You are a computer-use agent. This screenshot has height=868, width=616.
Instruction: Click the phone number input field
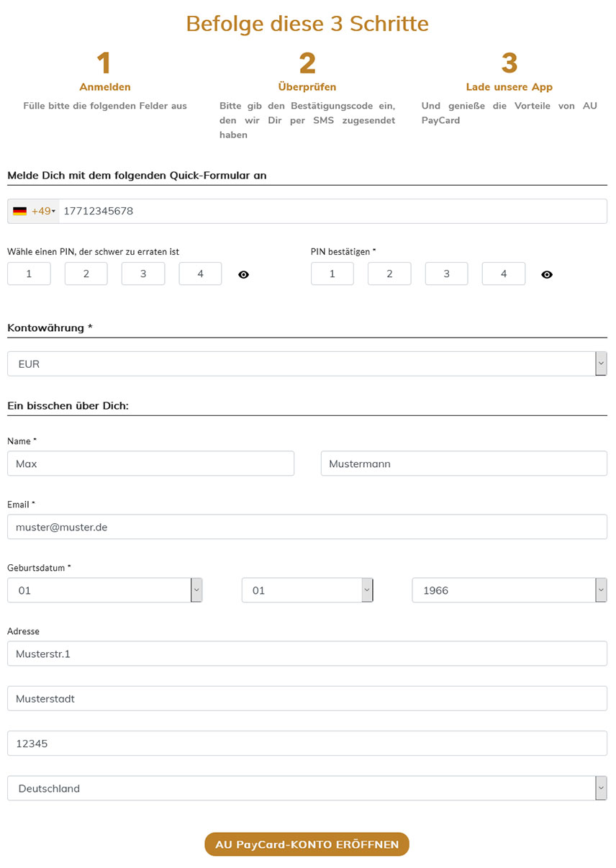point(331,212)
